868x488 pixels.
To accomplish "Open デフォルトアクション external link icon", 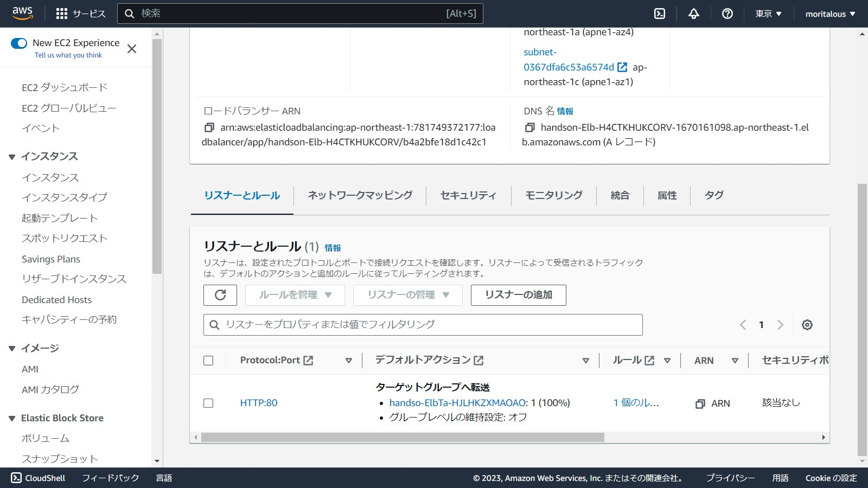I will coord(478,361).
